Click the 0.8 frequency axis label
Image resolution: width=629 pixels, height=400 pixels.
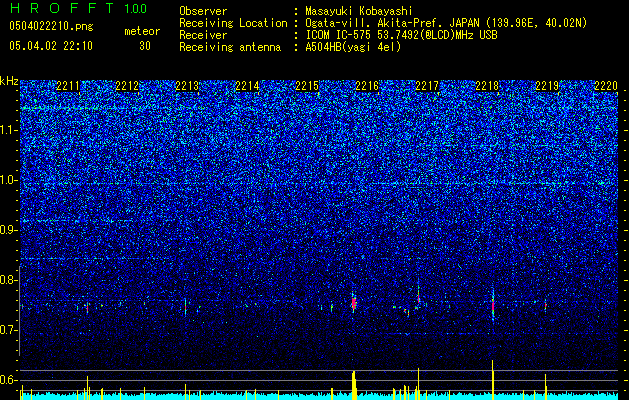(x=9, y=280)
